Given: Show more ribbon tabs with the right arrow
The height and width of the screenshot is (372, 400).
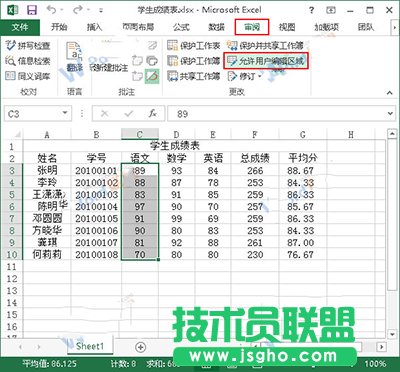Looking at the screenshot, I should pos(394,27).
